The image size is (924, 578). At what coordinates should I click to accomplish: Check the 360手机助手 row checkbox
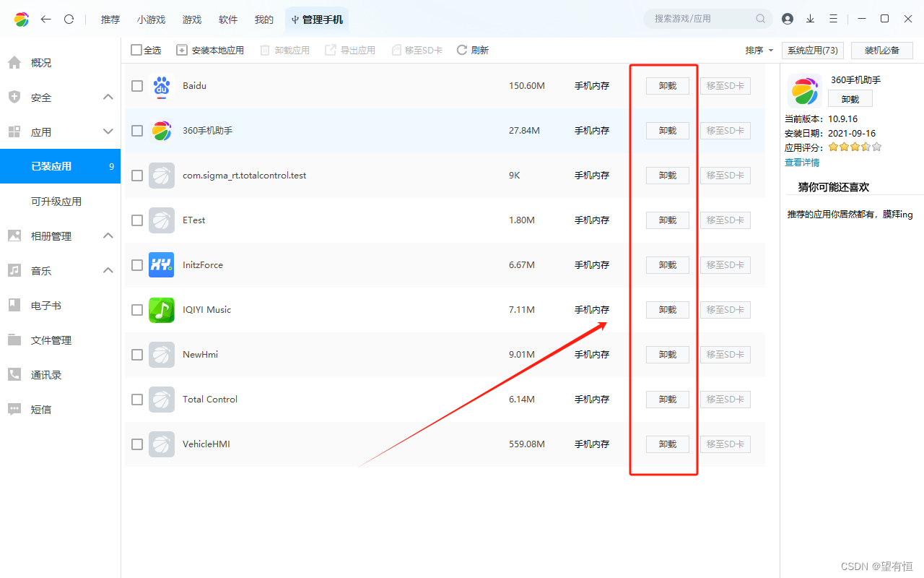coord(137,131)
